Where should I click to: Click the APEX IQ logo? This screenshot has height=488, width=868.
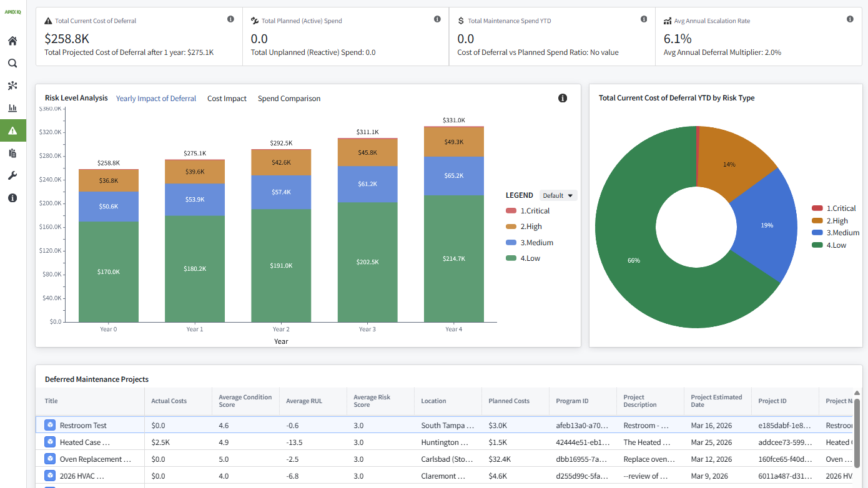pyautogui.click(x=12, y=12)
